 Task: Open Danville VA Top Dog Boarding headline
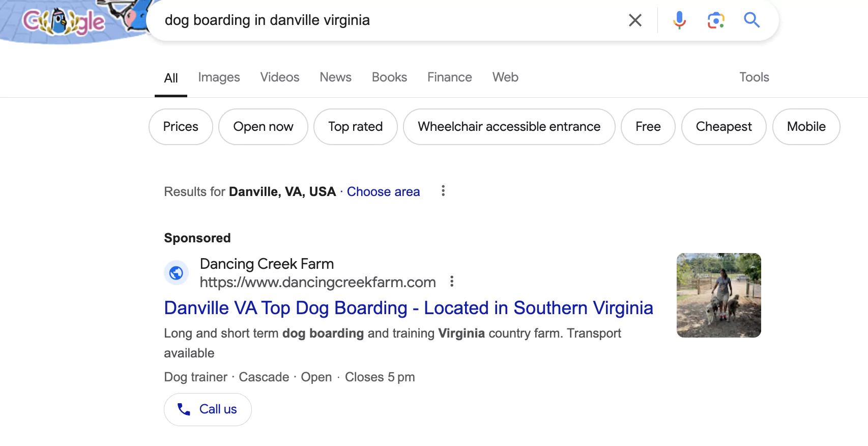(x=408, y=308)
